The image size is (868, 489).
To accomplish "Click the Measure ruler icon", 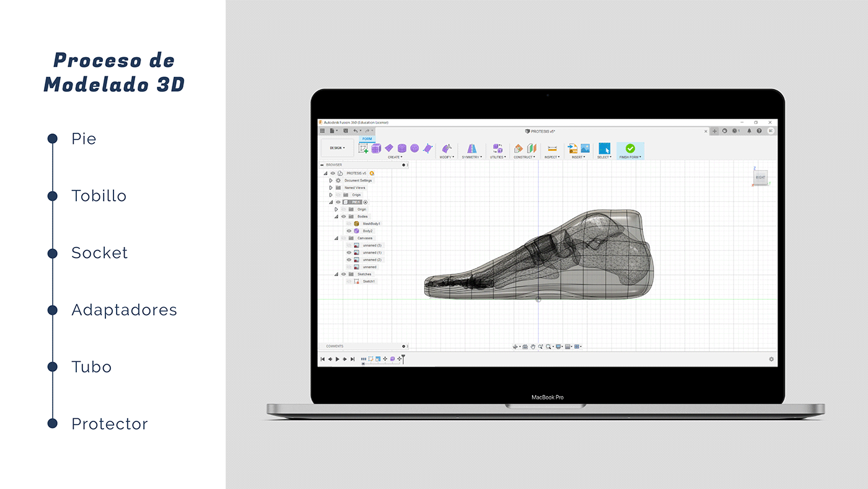I will 552,148.
